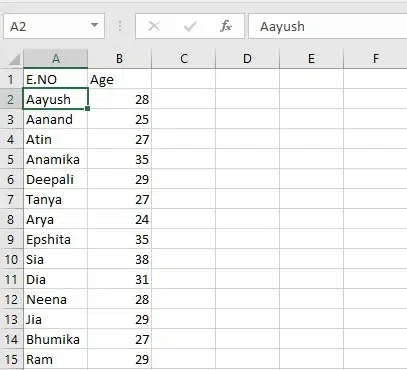Select column E header
The image size is (407, 370).
click(311, 59)
